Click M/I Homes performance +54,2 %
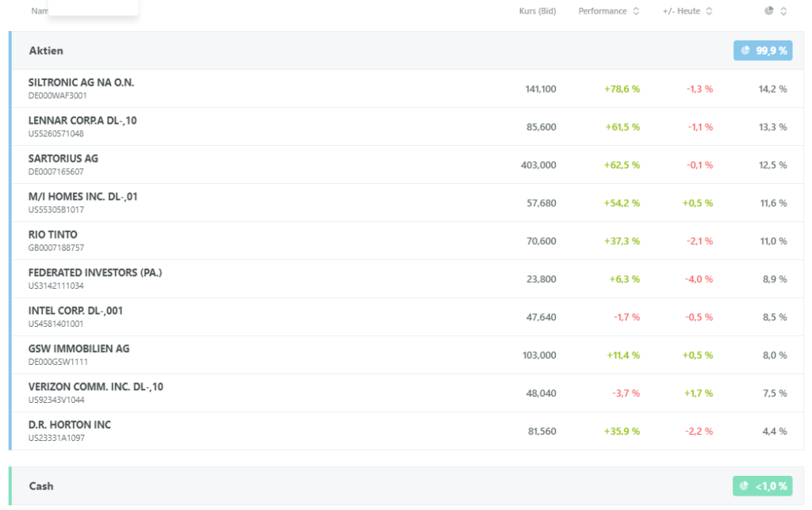Viewport: 812px width, 510px height. pyautogui.click(x=622, y=203)
